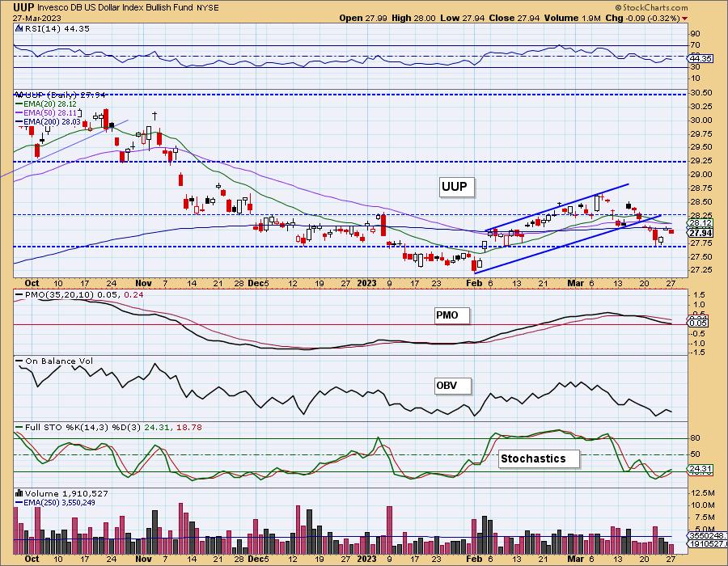Click the 2023 label on the bottom time axis

(366, 559)
